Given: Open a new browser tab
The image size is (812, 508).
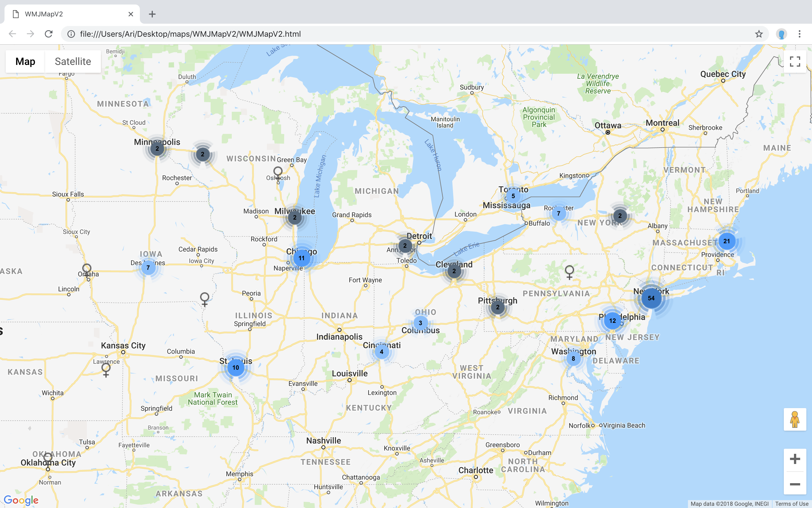Looking at the screenshot, I should tap(152, 14).
